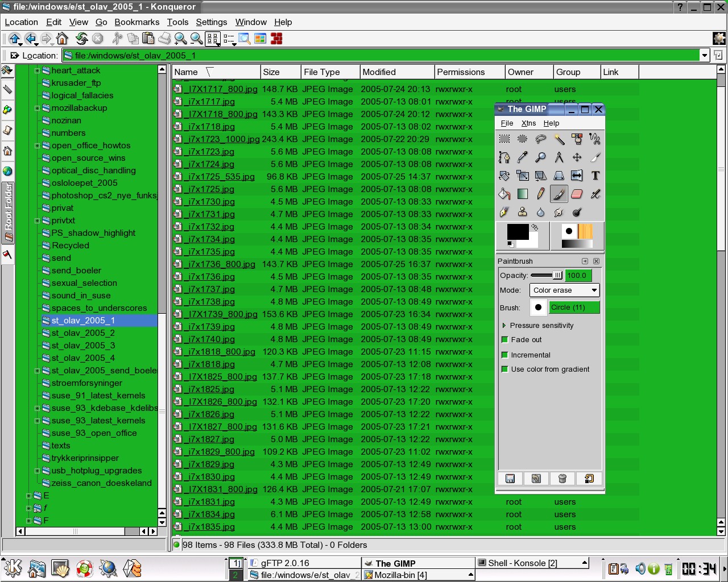Enable the Fade out checkbox

tap(504, 340)
